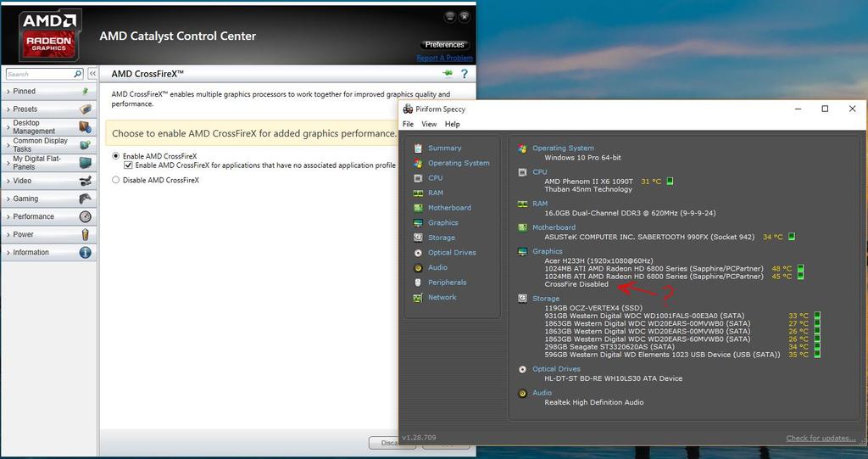The width and height of the screenshot is (868, 459).
Task: Open help question mark in Catalyst
Action: point(465,74)
